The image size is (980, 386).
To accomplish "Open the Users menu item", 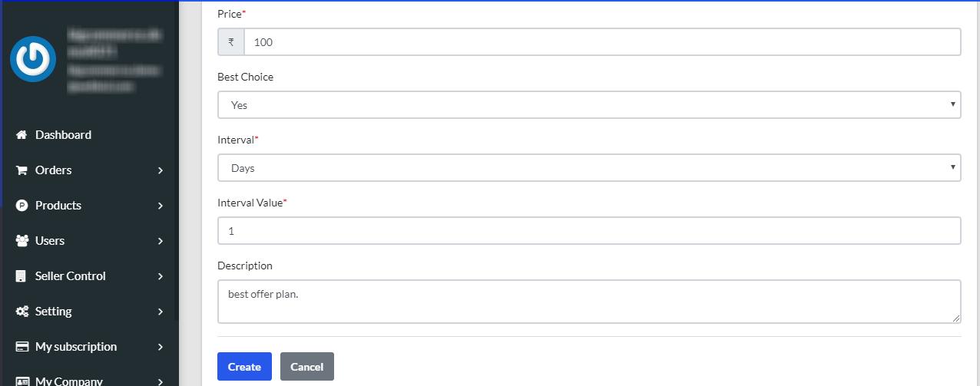I will [x=50, y=241].
